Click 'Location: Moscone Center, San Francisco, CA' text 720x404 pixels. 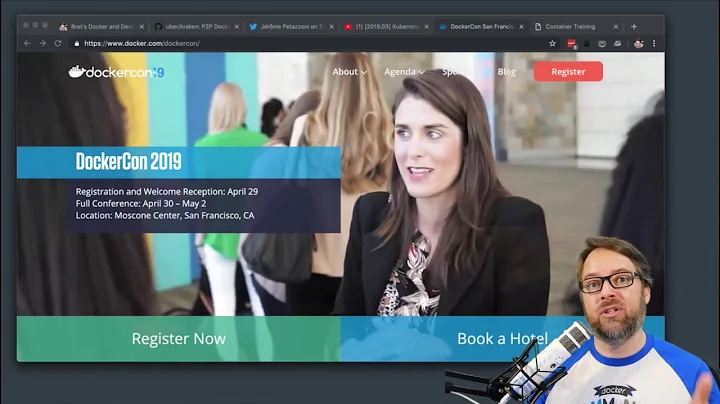(x=165, y=215)
